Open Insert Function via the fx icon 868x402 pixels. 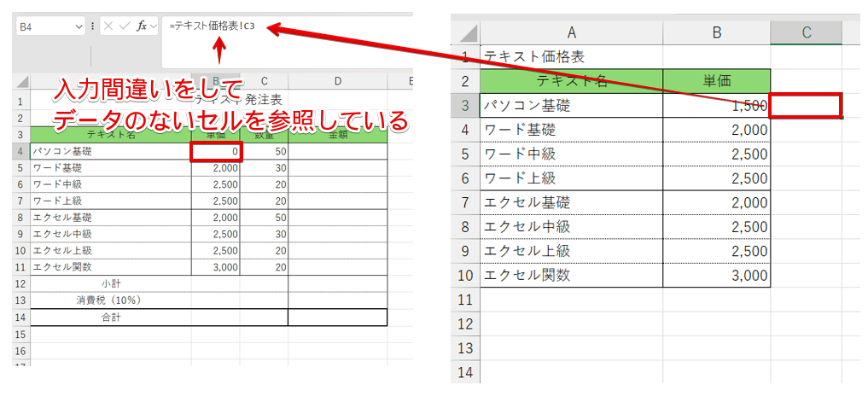(142, 26)
